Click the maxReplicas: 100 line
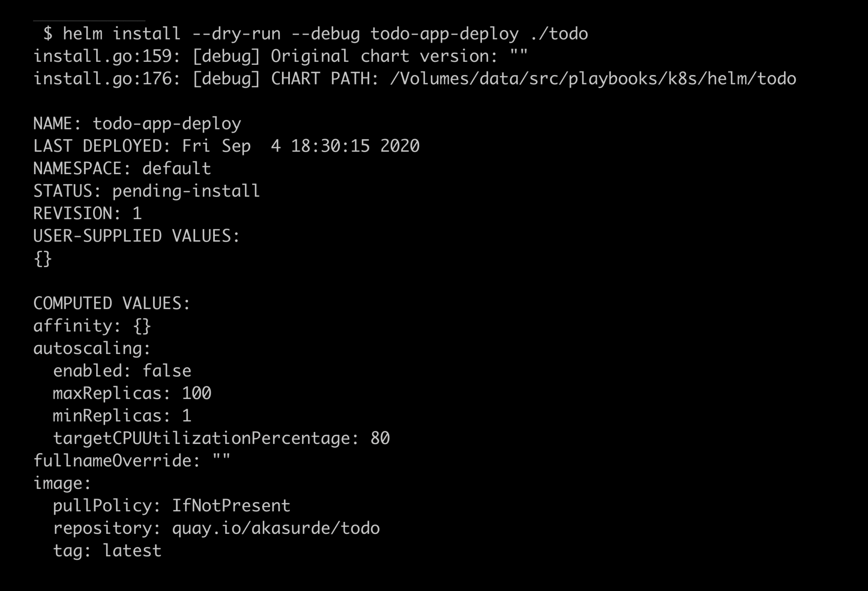The height and width of the screenshot is (591, 868). pyautogui.click(x=132, y=393)
